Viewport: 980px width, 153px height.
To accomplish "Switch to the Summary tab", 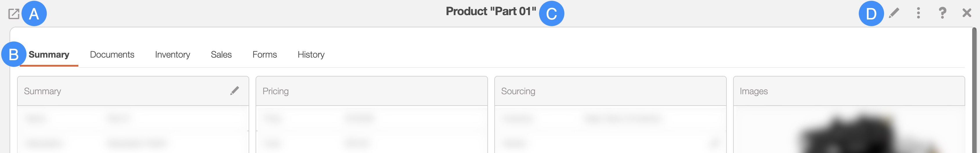I will pyautogui.click(x=49, y=55).
